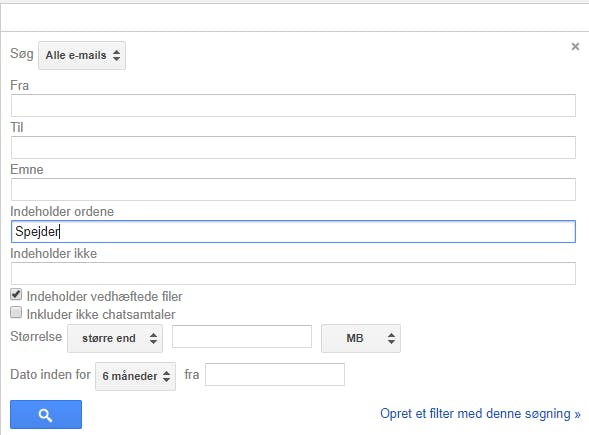
Task: Open 'Opret et filter med denne søgning' link
Action: coord(480,414)
